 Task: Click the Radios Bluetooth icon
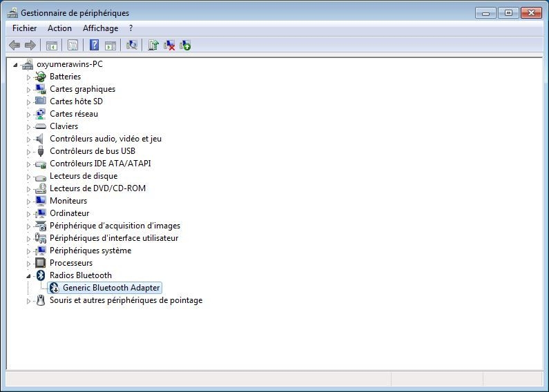point(41,275)
